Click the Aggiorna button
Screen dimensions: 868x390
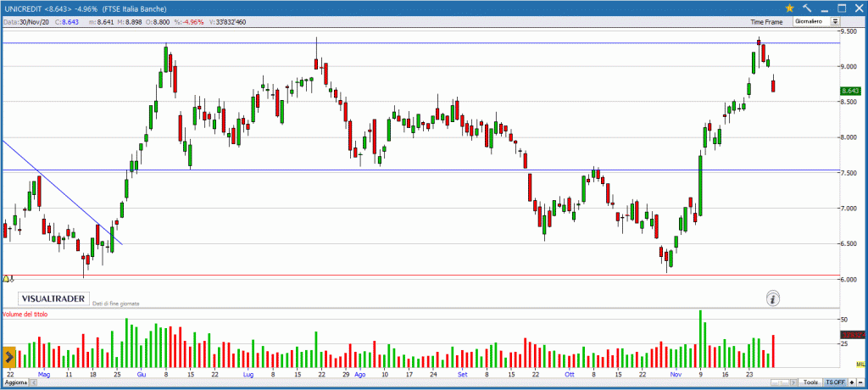(15, 383)
